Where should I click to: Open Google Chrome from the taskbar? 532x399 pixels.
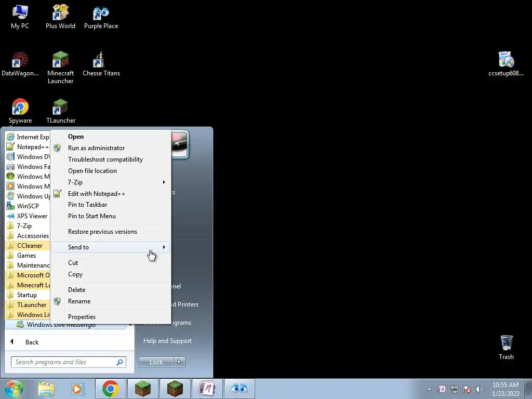[110, 389]
